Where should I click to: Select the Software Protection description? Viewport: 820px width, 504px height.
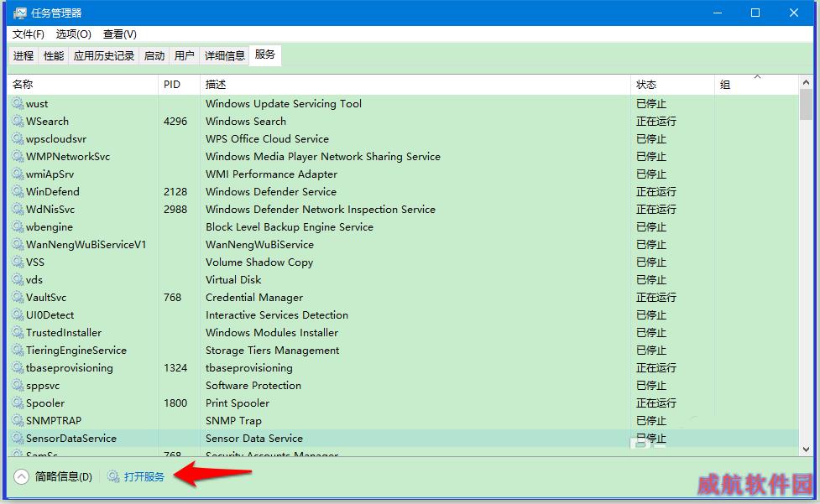(x=253, y=386)
